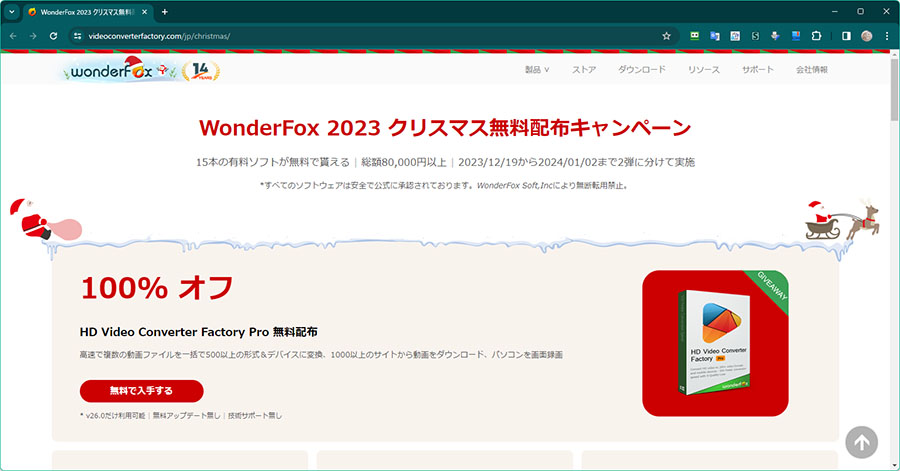Open the S-letter extension icon

coord(755,36)
